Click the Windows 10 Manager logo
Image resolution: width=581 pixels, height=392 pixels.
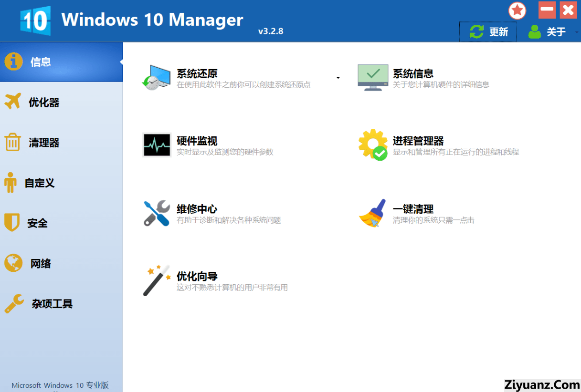coord(35,21)
